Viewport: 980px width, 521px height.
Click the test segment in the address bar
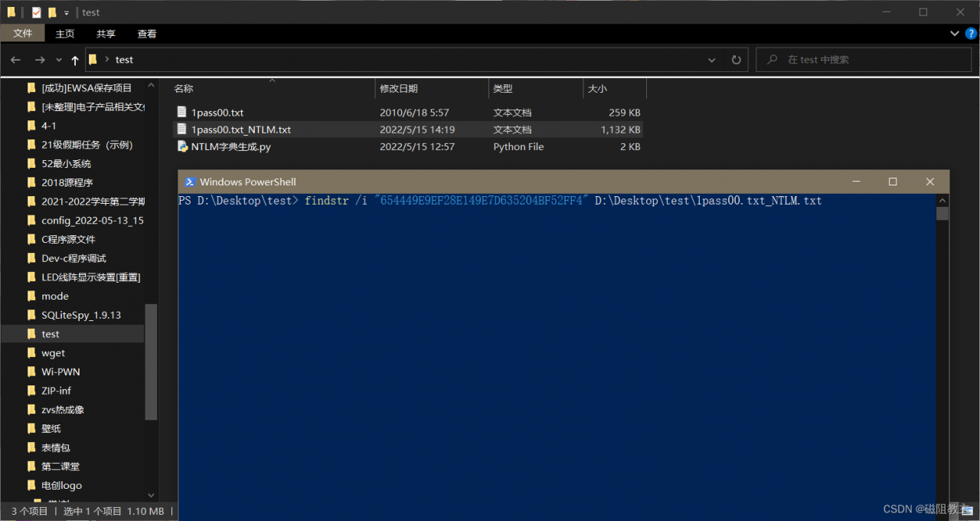point(124,60)
